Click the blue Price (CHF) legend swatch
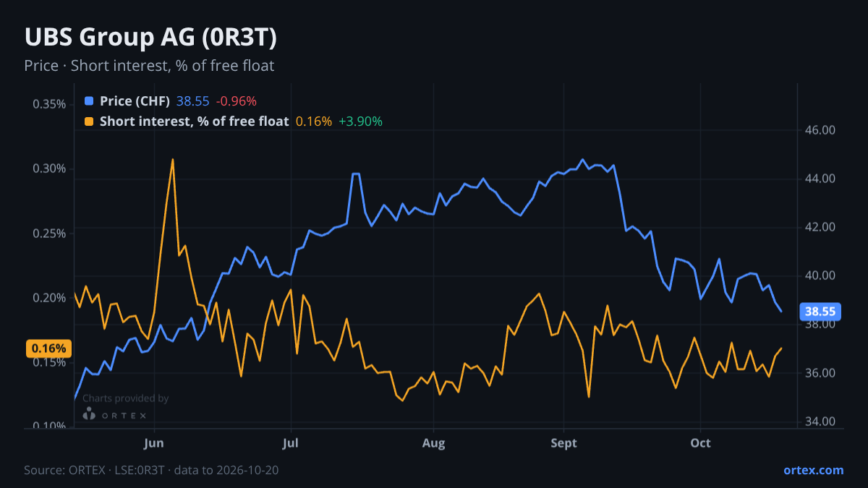 (89, 101)
